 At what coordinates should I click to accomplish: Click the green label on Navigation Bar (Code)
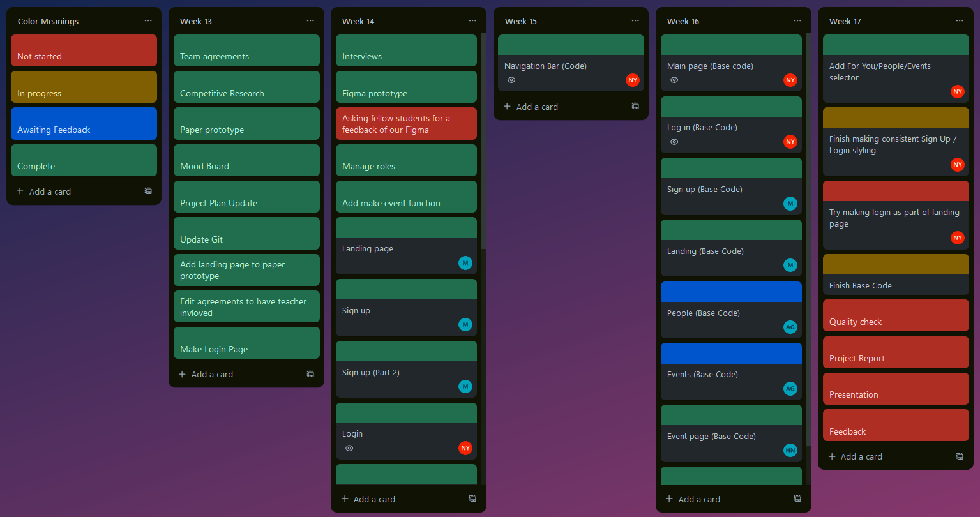pyautogui.click(x=570, y=45)
